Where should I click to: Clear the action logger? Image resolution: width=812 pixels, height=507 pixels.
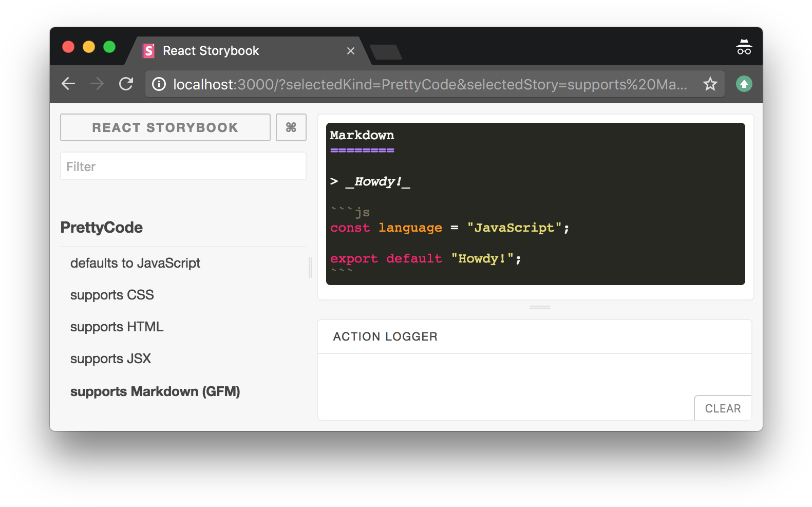(x=723, y=408)
